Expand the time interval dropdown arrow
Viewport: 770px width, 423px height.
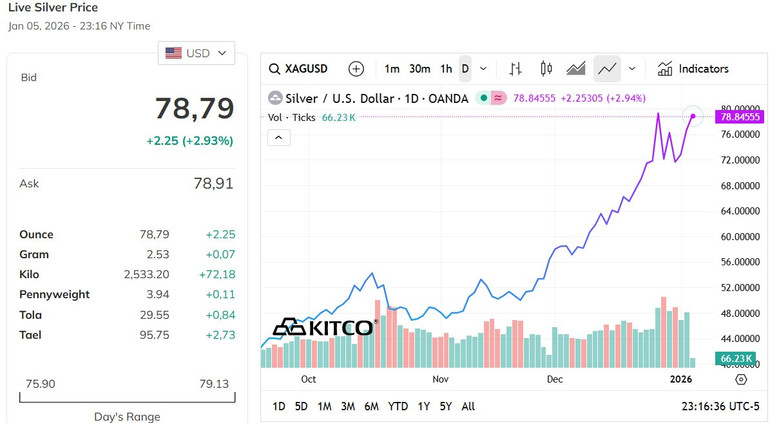pos(484,69)
